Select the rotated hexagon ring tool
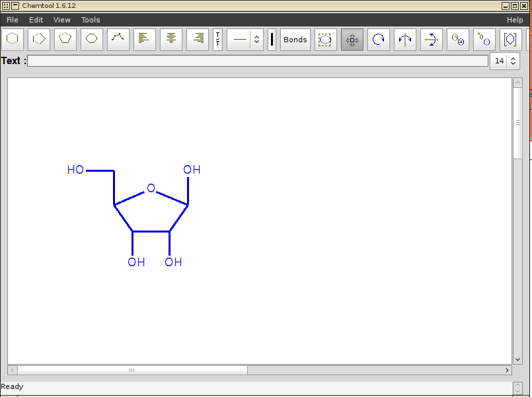Image resolution: width=532 pixels, height=397 pixels. [39, 40]
